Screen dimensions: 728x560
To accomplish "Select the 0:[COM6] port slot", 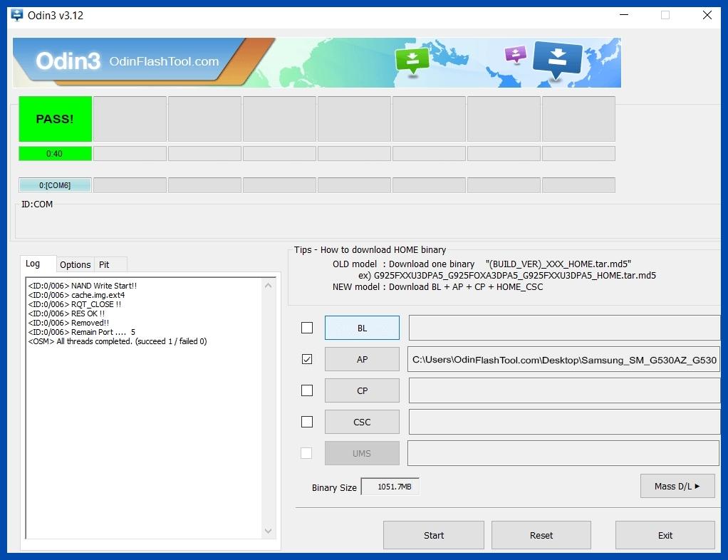I will [56, 185].
